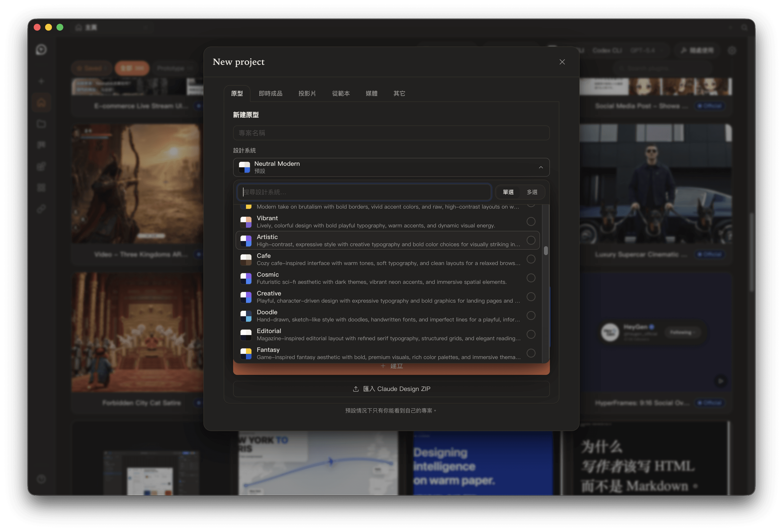Click the Doodle design system name
783x532 pixels.
tap(267, 312)
